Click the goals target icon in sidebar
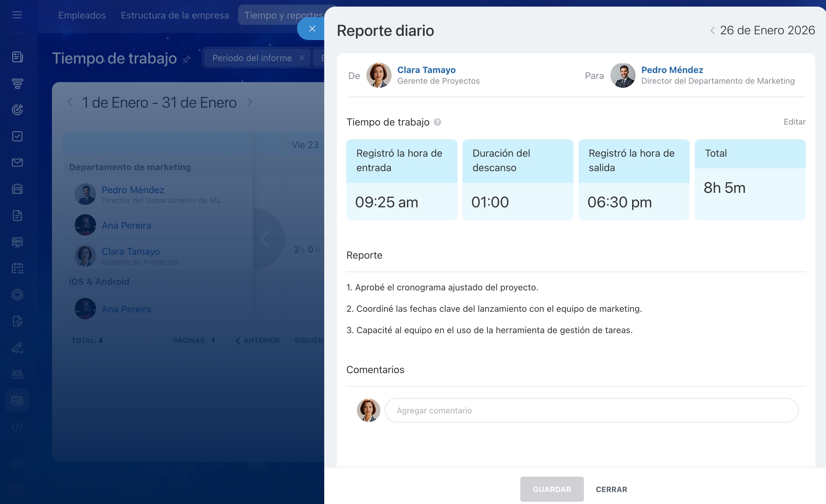The height and width of the screenshot is (504, 826). [x=17, y=109]
